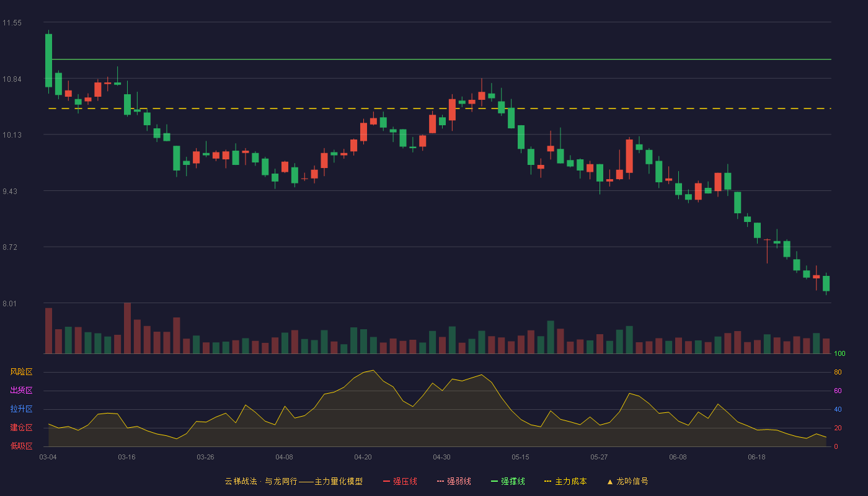Toggle the 主力成本 legend item
This screenshot has width=868, height=496.
coord(565,481)
